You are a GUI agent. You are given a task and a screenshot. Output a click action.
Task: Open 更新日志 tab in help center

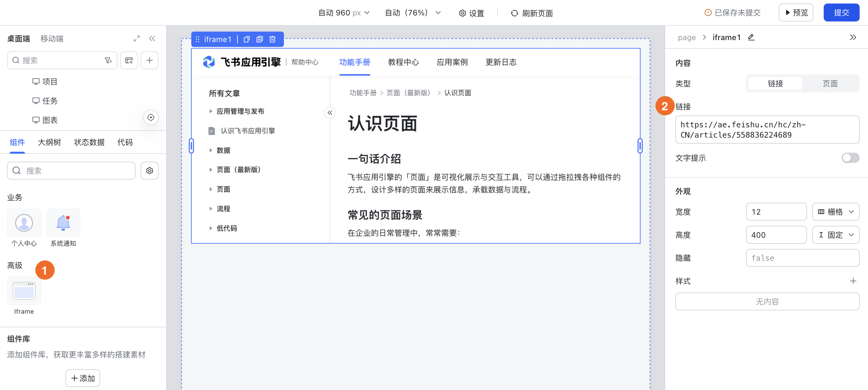501,62
